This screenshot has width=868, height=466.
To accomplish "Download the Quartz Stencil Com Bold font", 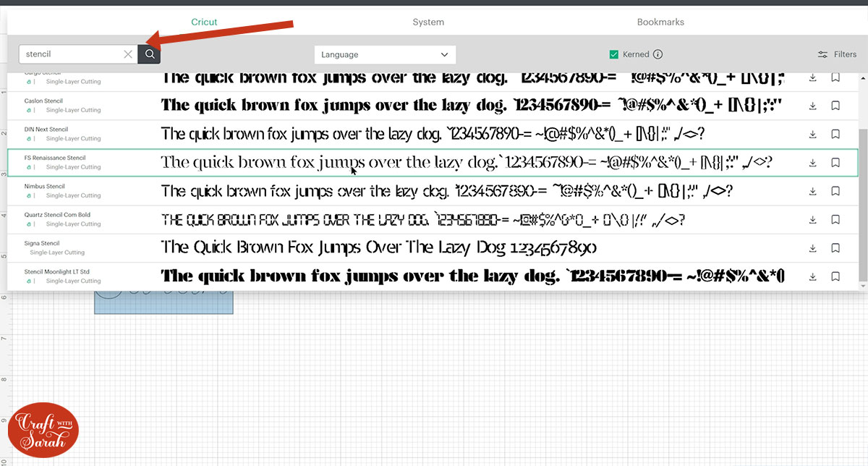I will click(x=812, y=219).
